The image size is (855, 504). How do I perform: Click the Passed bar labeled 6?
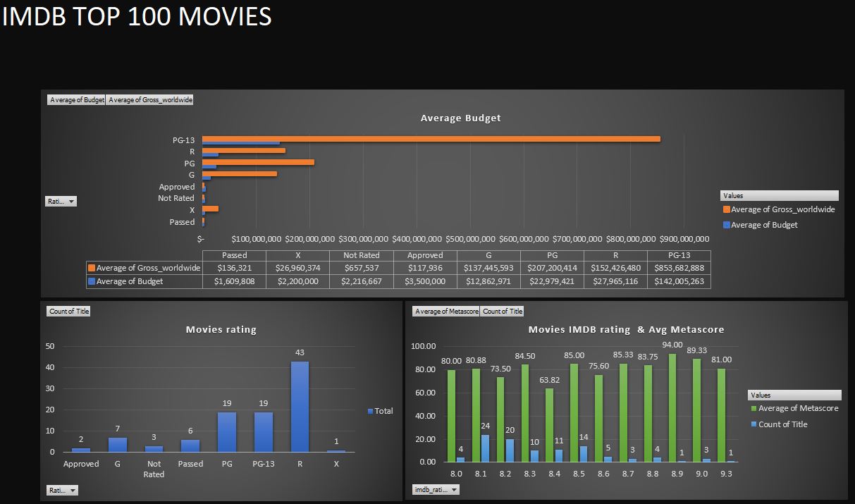click(190, 445)
